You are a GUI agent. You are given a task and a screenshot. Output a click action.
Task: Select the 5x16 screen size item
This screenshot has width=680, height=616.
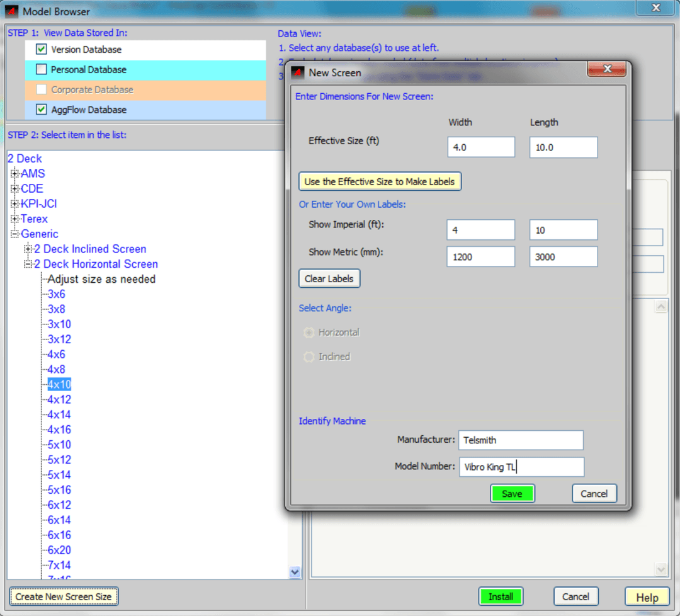[59, 490]
